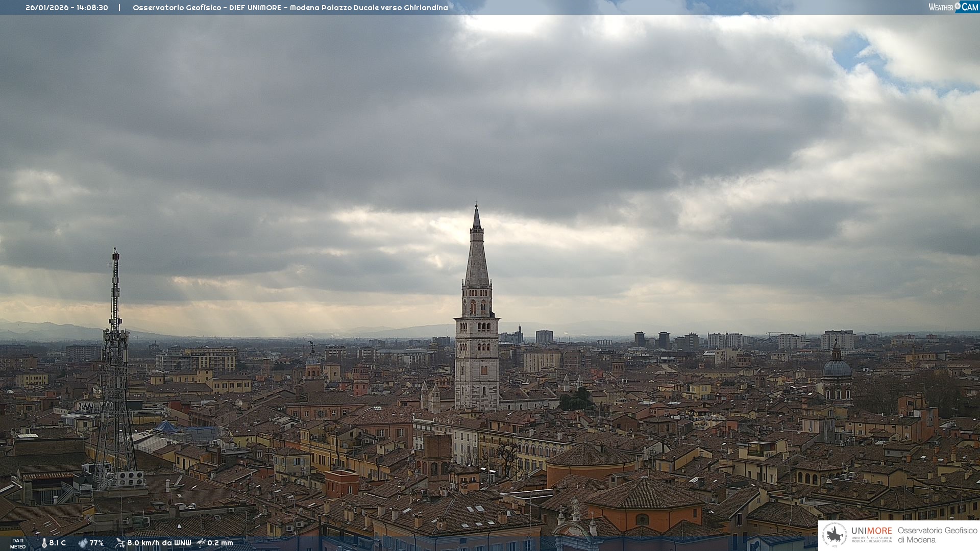Click the 77% humidity value
The width and height of the screenshot is (980, 551).
click(x=96, y=543)
